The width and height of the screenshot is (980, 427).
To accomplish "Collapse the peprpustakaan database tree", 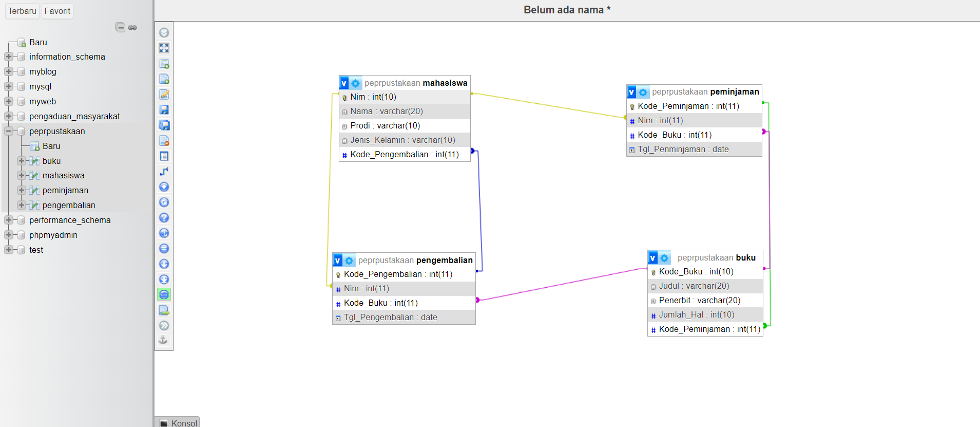I will 9,131.
